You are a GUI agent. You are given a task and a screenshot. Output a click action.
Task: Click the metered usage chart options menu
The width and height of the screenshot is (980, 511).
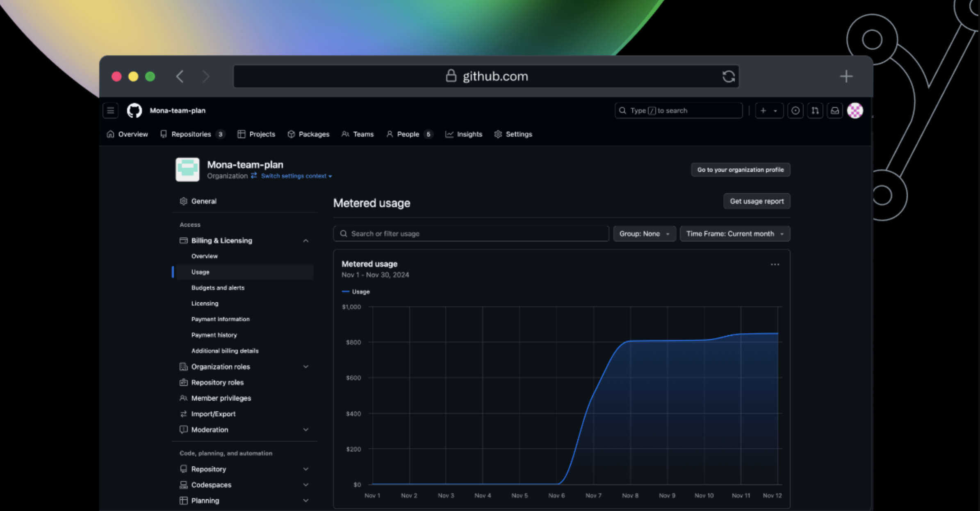775,265
